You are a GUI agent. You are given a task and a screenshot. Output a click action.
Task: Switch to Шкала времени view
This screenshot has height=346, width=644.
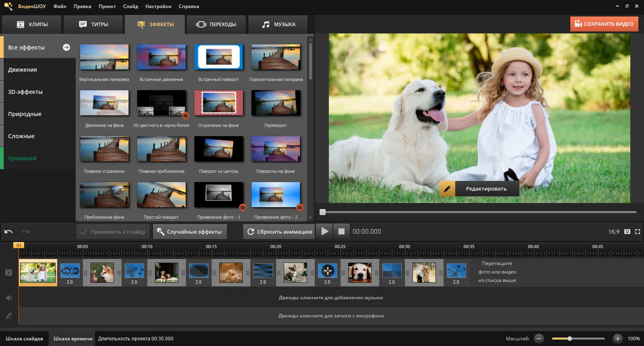click(73, 339)
